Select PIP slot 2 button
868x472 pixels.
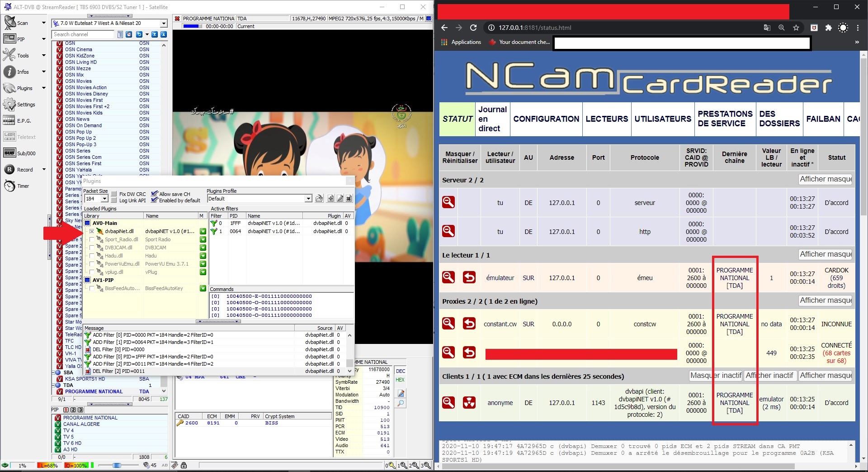click(73, 410)
